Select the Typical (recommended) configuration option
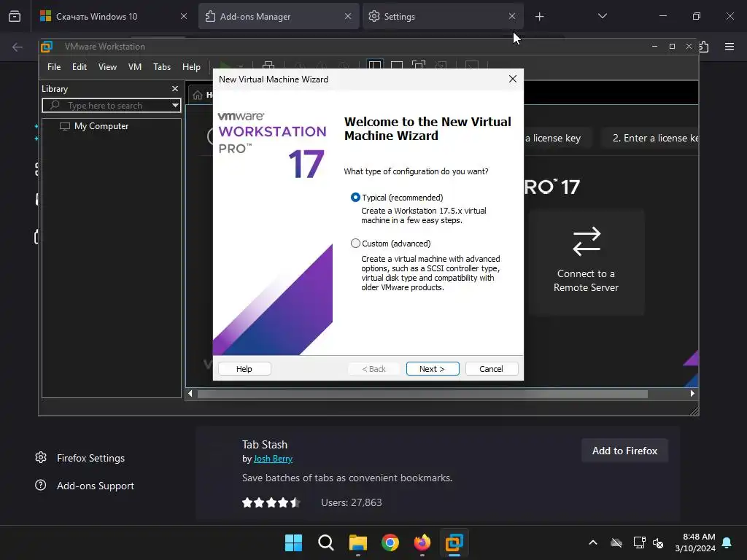The height and width of the screenshot is (560, 747). [355, 197]
